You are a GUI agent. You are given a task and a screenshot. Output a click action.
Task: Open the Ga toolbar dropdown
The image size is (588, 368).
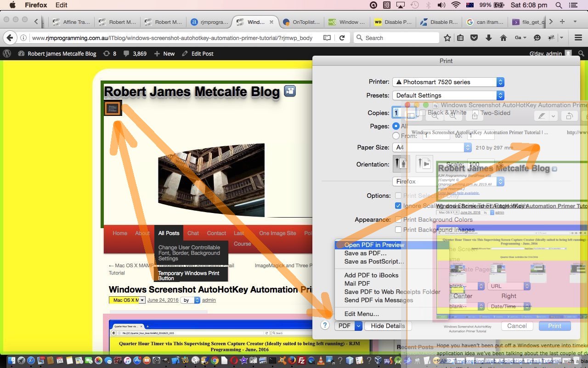pos(520,38)
